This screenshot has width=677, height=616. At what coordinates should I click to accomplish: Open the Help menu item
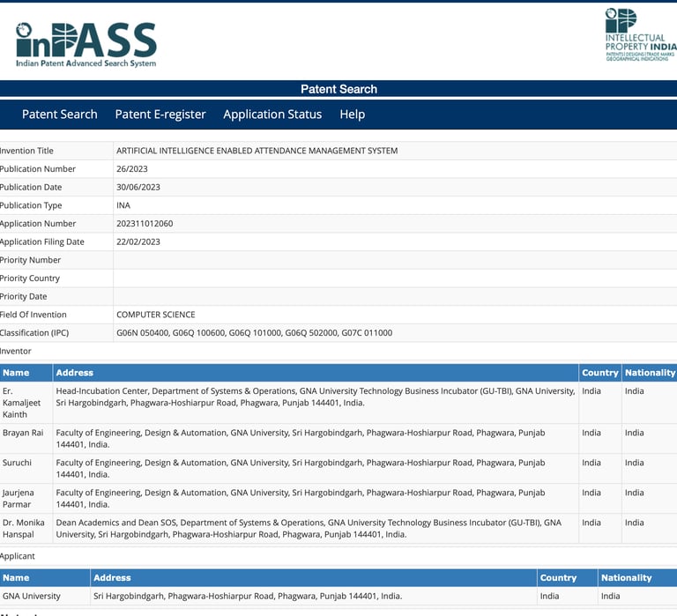click(353, 115)
